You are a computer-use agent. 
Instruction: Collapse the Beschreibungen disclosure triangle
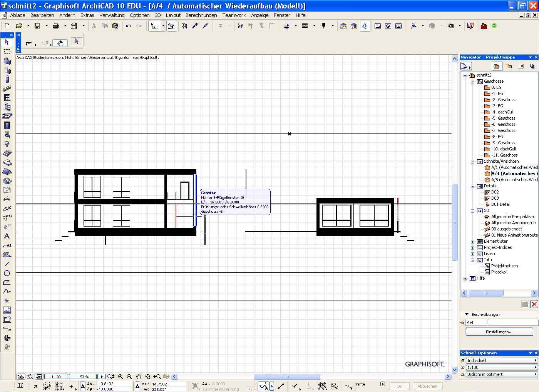(x=467, y=314)
